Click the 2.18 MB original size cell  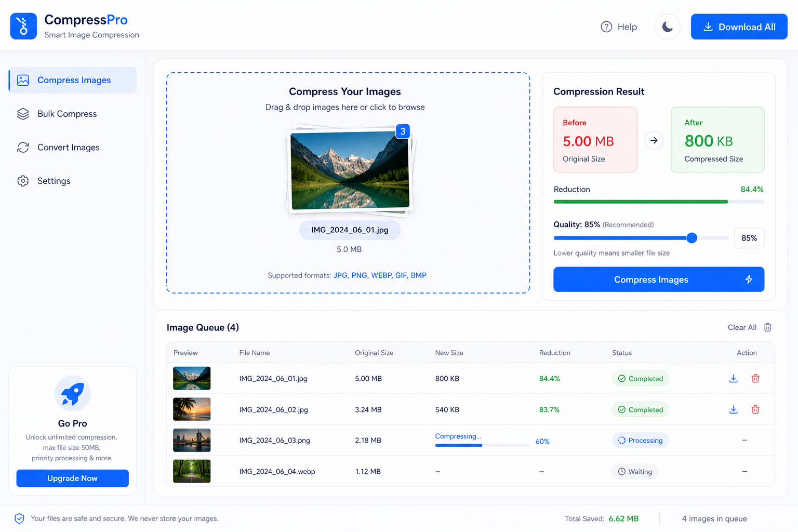tap(368, 441)
